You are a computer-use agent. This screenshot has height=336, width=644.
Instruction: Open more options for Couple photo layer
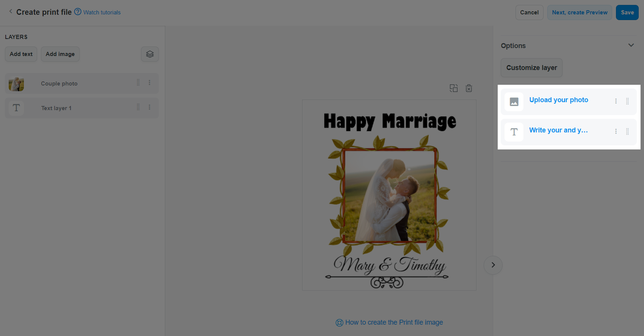tap(149, 82)
